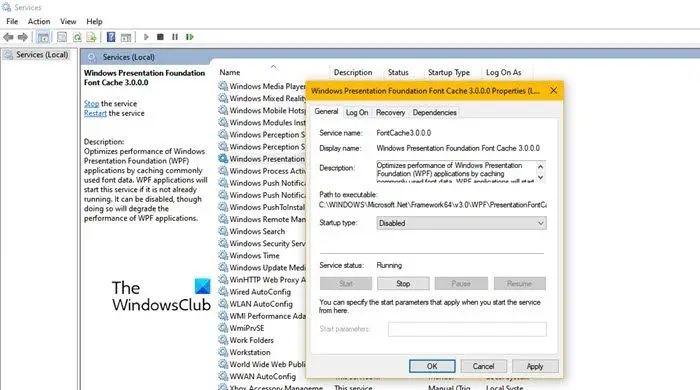This screenshot has height=390, width=700.
Task: Click the gear icon beside Windows Media Player
Action: tap(223, 86)
